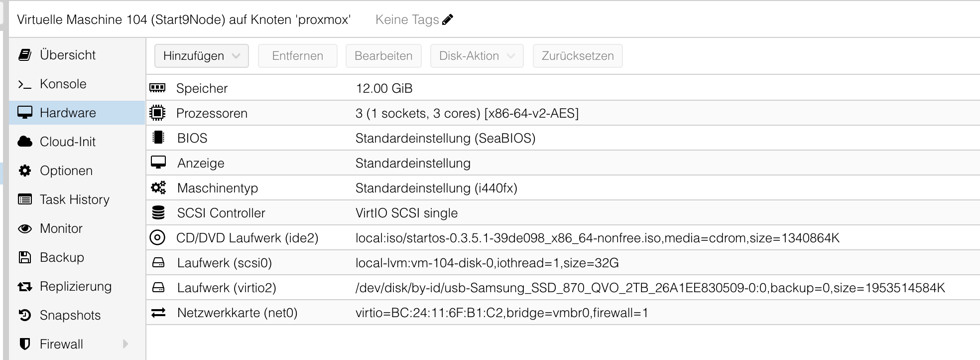
Task: Click the Zurücksetzen button
Action: [x=578, y=56]
